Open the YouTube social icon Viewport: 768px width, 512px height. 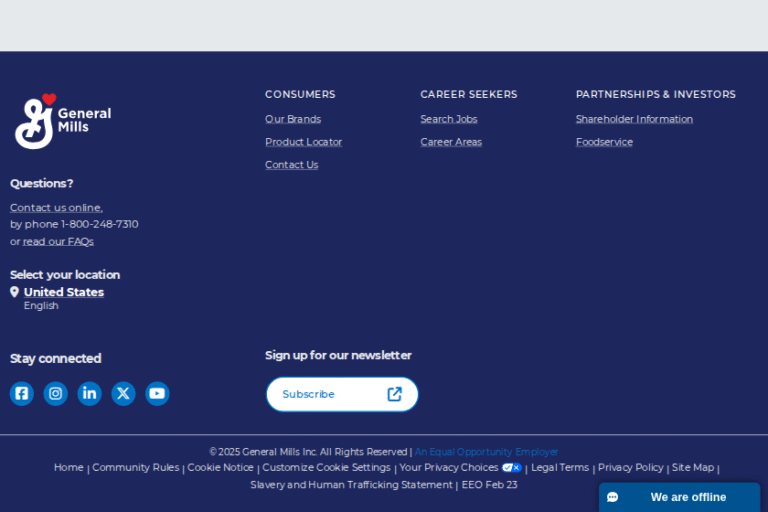(157, 394)
